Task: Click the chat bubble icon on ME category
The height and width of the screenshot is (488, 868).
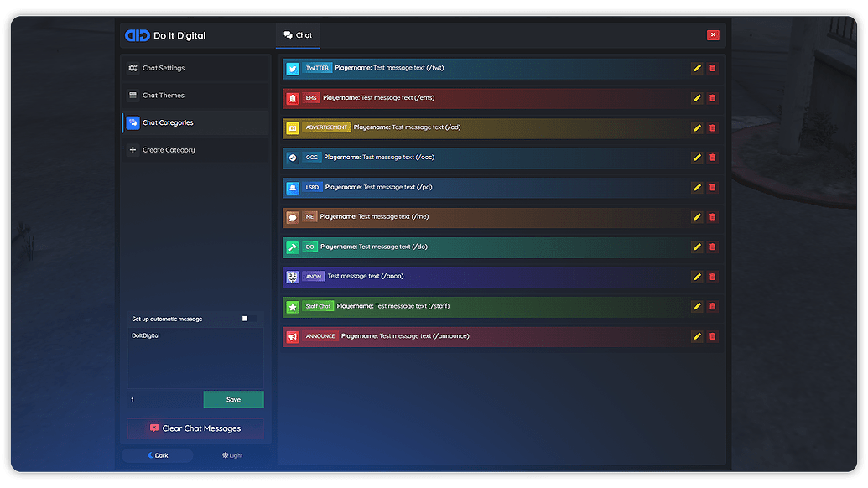Action: [x=292, y=216]
